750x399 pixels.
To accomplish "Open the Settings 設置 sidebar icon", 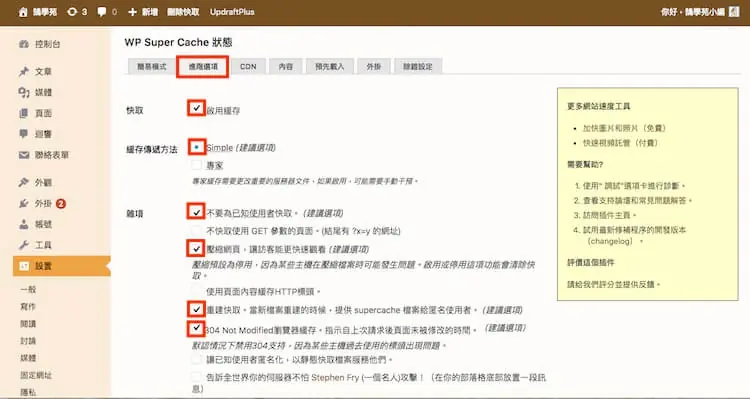I will tap(24, 266).
